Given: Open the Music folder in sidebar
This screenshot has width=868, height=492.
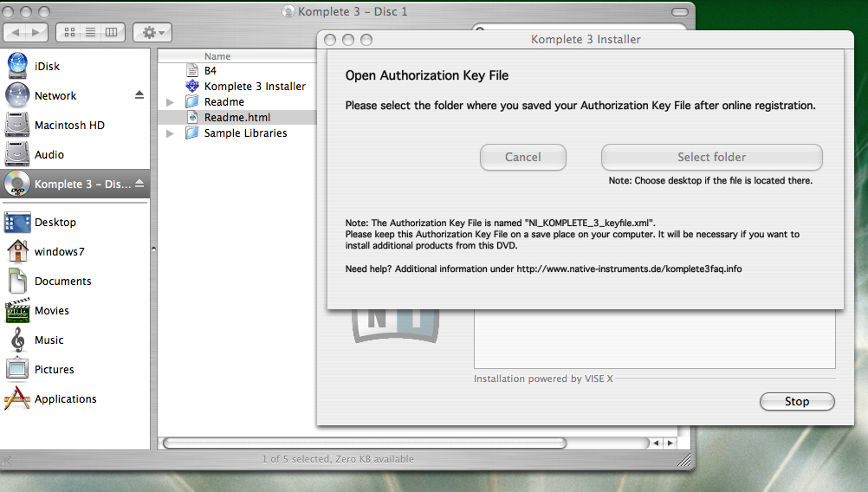Looking at the screenshot, I should pyautogui.click(x=49, y=340).
